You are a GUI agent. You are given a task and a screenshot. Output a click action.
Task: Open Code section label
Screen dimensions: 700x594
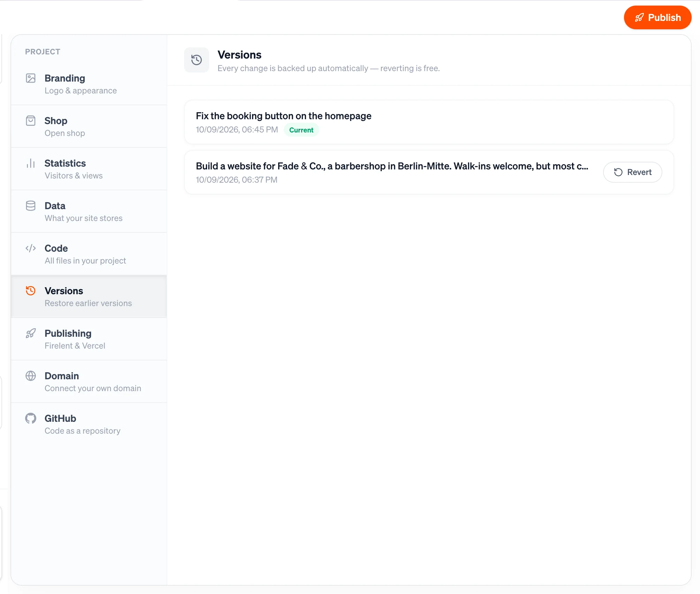(x=56, y=248)
